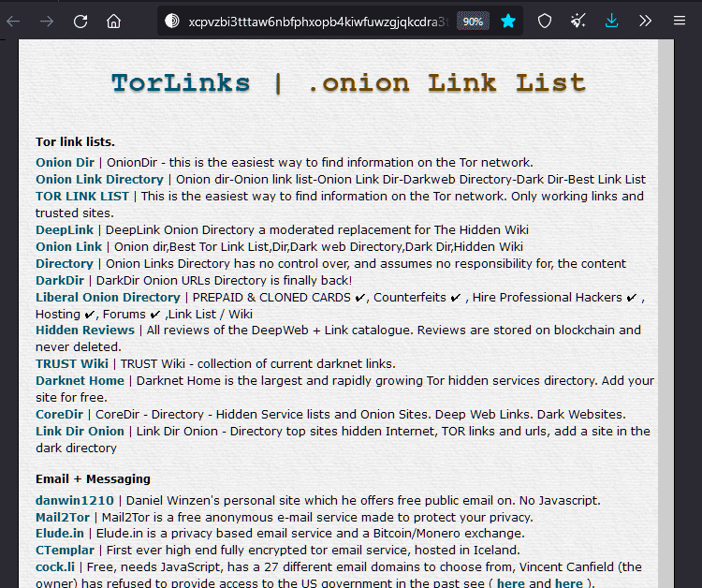Screen dimensions: 702x588
Task: Open the Onion Dir link
Action: point(65,163)
